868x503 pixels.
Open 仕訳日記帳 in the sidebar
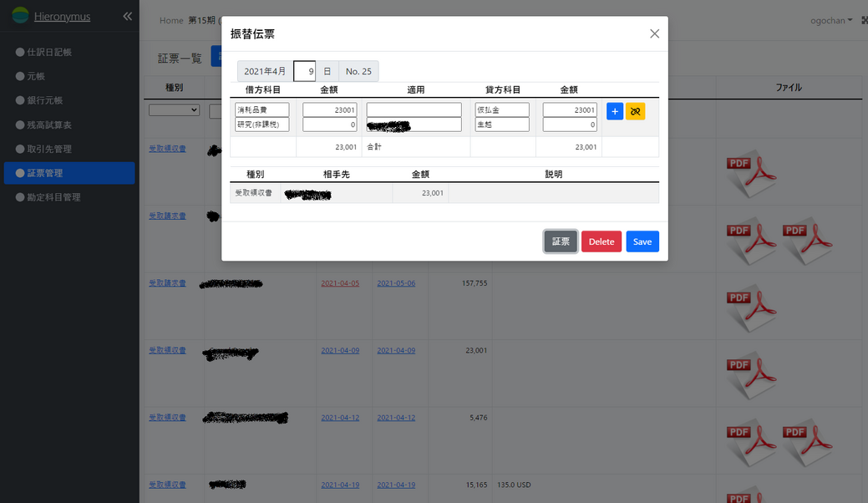[49, 52]
